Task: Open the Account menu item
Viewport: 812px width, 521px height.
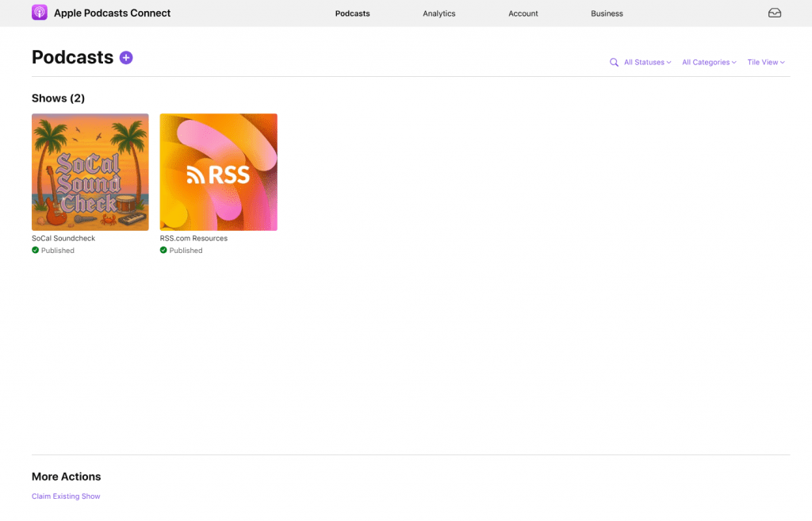Action: (x=523, y=13)
